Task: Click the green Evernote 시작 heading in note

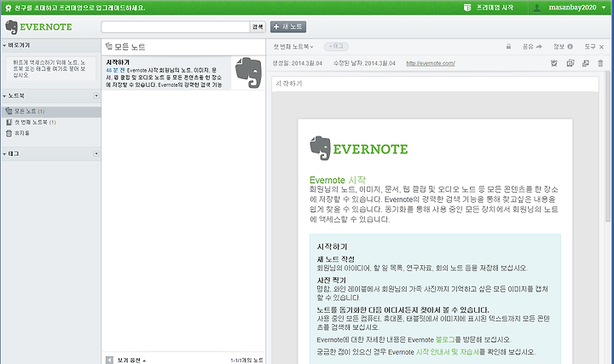Action: 337,180
